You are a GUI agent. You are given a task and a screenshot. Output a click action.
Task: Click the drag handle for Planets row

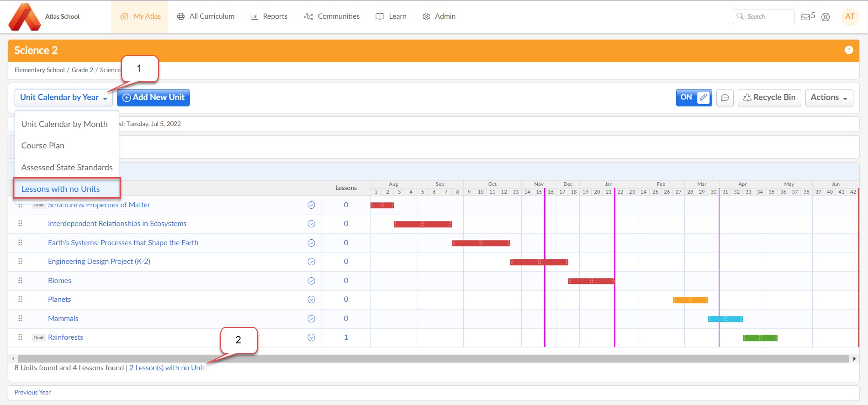click(20, 300)
